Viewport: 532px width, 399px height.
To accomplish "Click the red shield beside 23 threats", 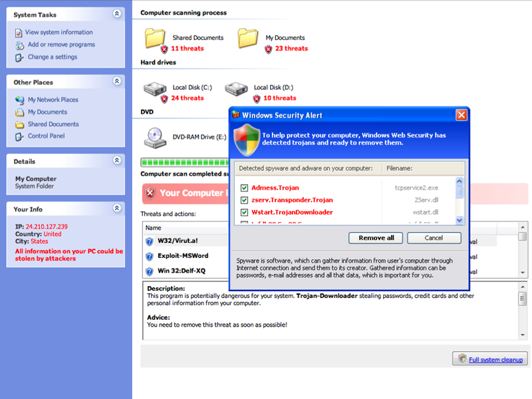I will (x=269, y=49).
